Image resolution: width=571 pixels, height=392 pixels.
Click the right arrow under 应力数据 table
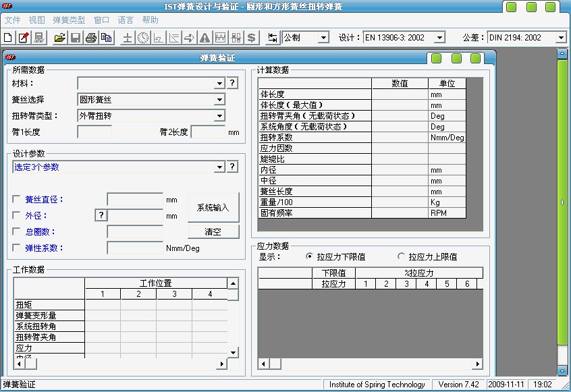[477, 364]
